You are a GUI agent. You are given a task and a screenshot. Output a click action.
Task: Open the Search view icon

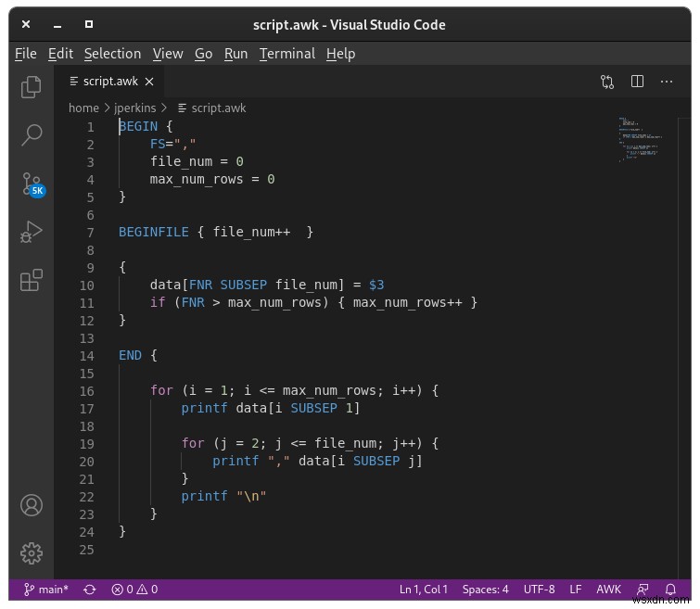point(32,134)
